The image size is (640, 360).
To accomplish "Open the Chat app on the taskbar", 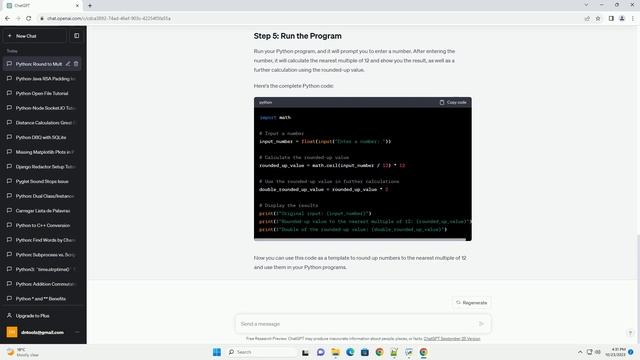I will tap(320, 352).
